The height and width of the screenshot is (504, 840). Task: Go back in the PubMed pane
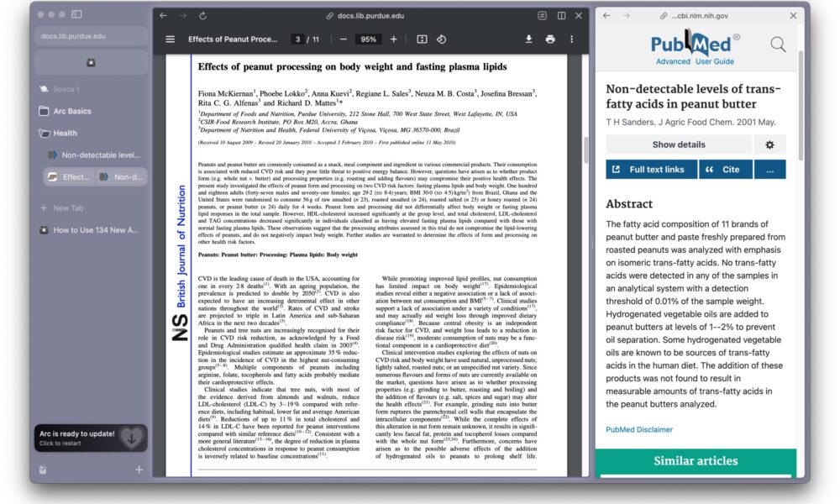606,15
